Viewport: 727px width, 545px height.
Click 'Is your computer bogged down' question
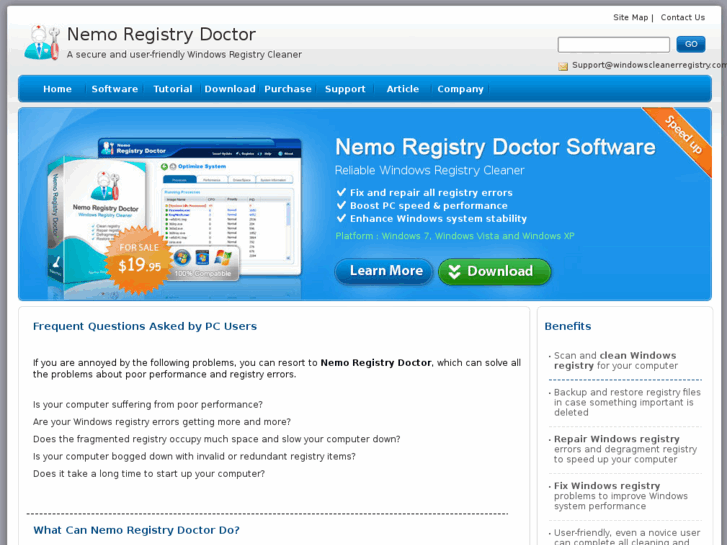click(194, 456)
